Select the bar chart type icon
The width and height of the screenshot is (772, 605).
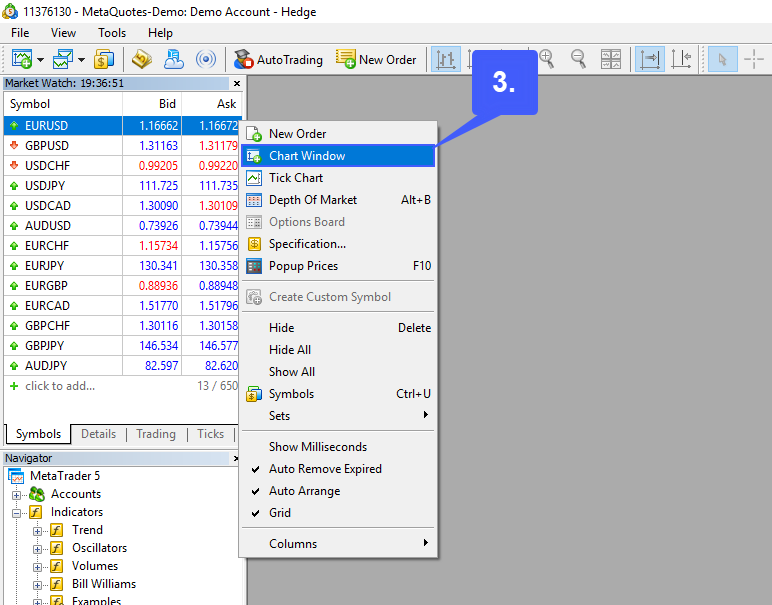coord(446,60)
